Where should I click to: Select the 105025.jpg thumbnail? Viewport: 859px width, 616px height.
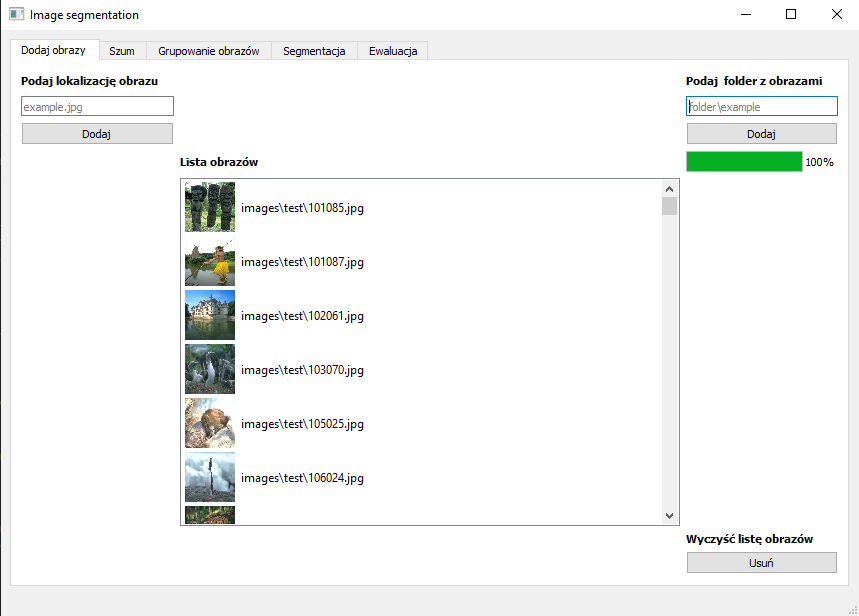[209, 422]
